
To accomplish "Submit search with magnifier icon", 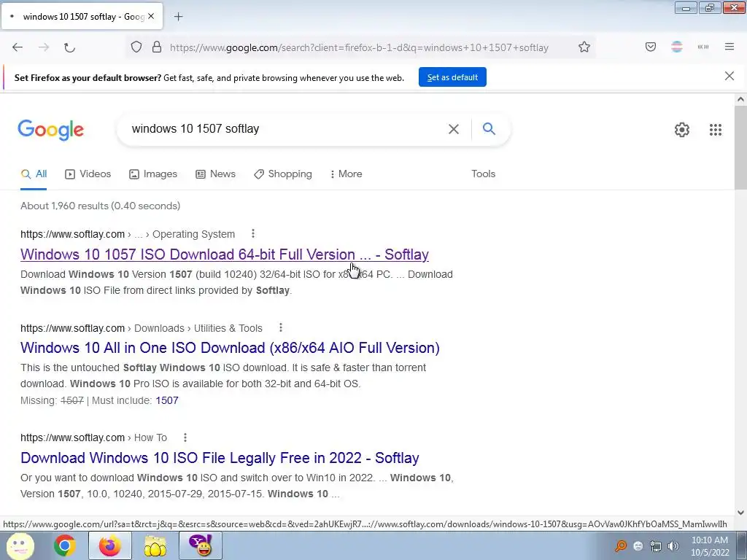I will (x=489, y=128).
